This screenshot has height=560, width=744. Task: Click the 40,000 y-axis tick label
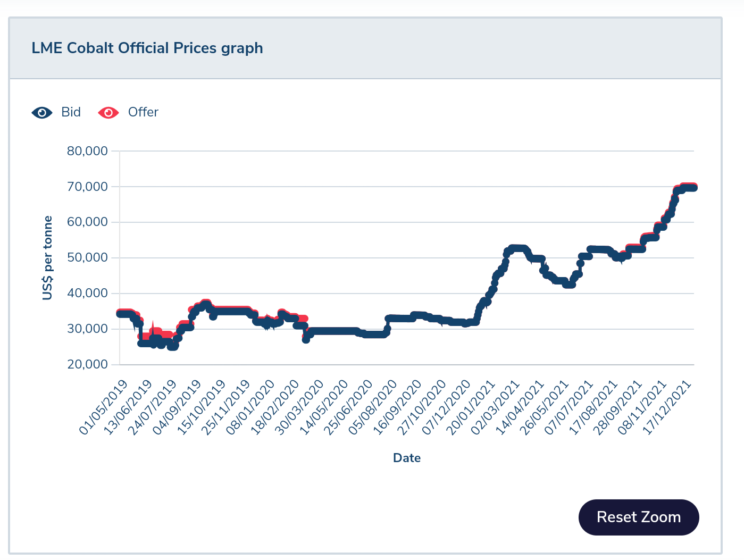pyautogui.click(x=87, y=294)
